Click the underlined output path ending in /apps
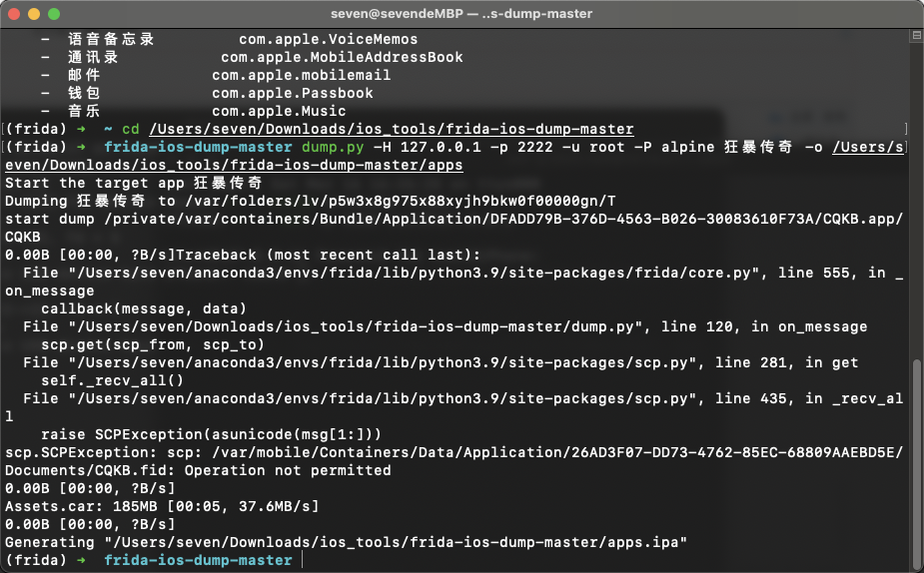924x573 pixels. click(234, 165)
